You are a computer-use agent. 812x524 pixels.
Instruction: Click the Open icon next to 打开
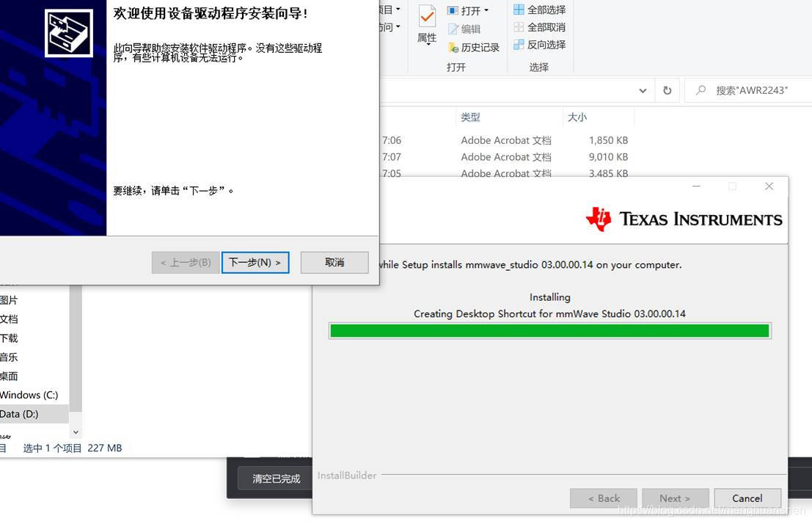click(x=453, y=11)
